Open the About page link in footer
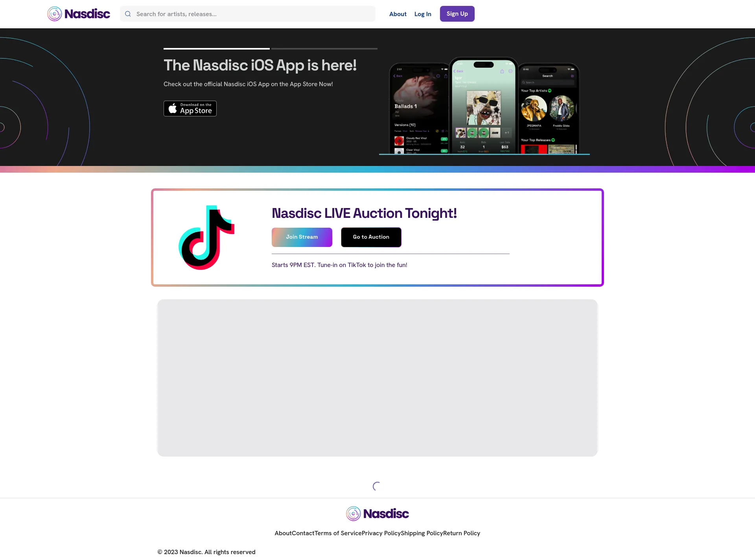The width and height of the screenshot is (755, 560). pyautogui.click(x=283, y=533)
